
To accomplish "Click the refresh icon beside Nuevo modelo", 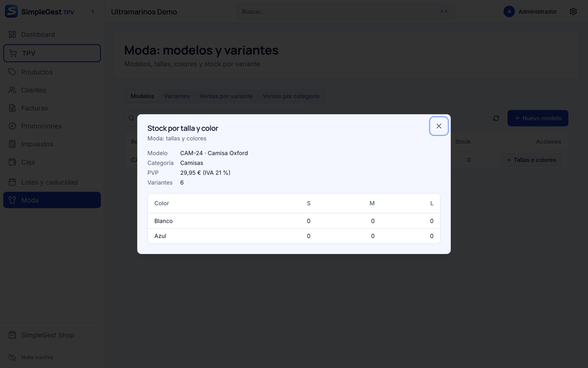I will [x=496, y=118].
